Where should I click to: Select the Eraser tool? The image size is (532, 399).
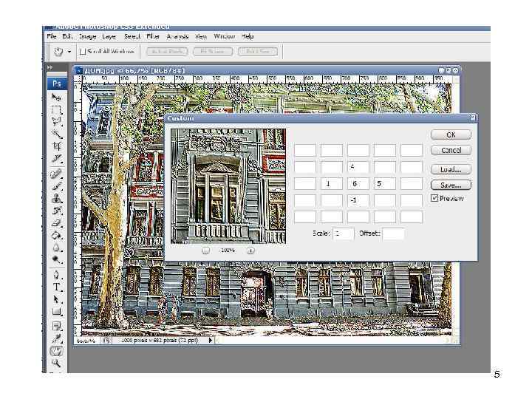pos(56,222)
